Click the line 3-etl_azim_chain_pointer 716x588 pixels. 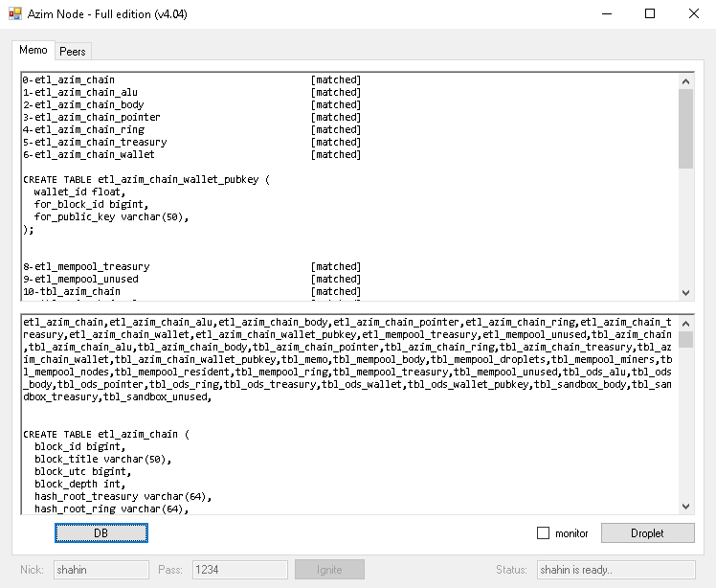(x=92, y=118)
